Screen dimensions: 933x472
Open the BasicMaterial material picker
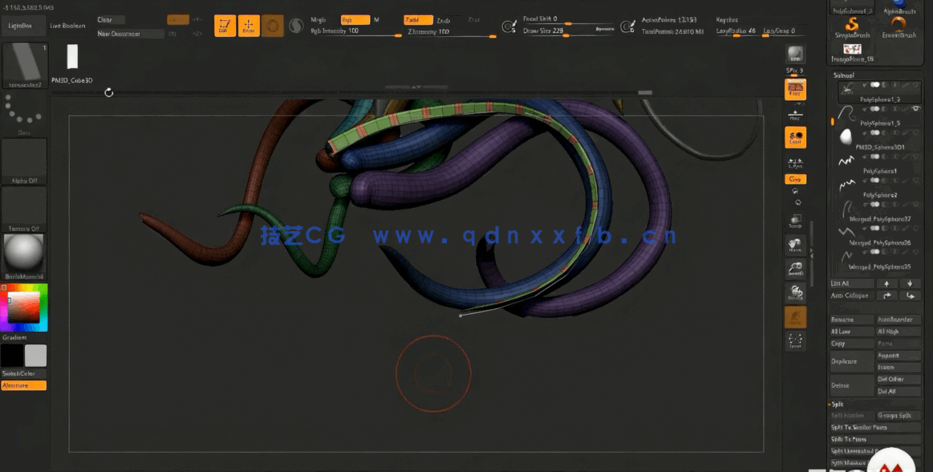coord(24,257)
